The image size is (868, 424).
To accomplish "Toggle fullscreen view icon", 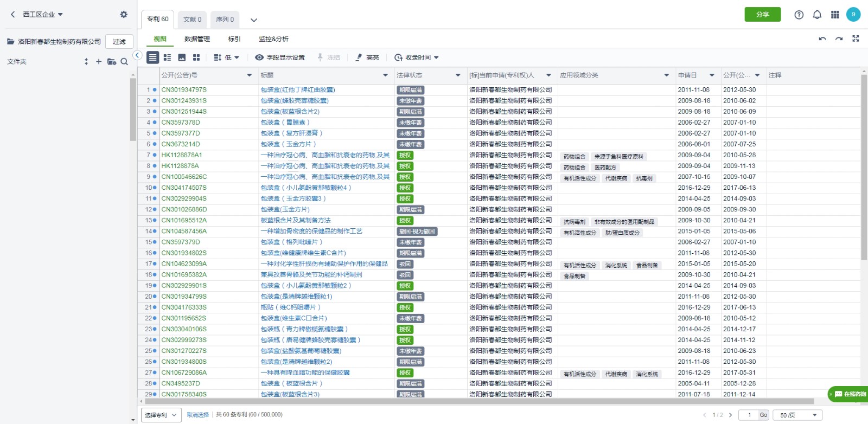I will (856, 38).
